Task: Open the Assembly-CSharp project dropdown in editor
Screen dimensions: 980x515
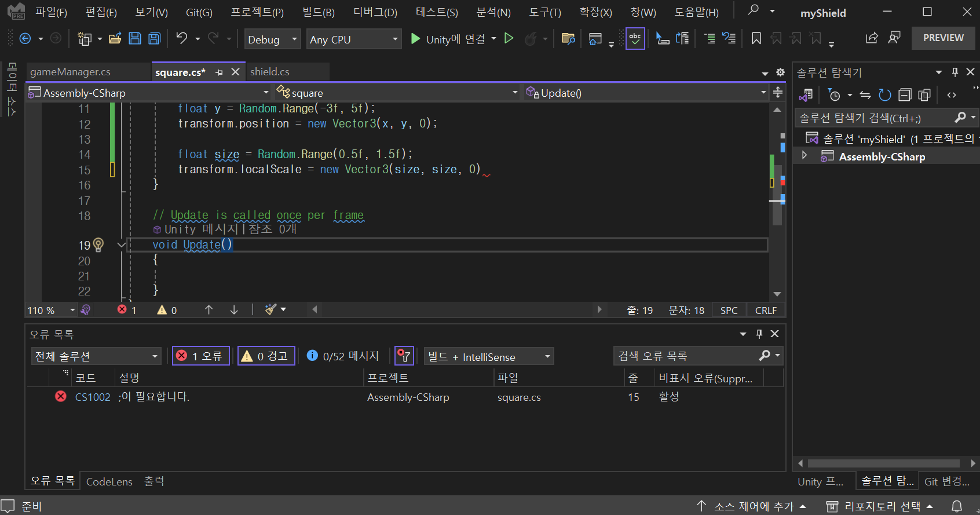Action: 149,93
